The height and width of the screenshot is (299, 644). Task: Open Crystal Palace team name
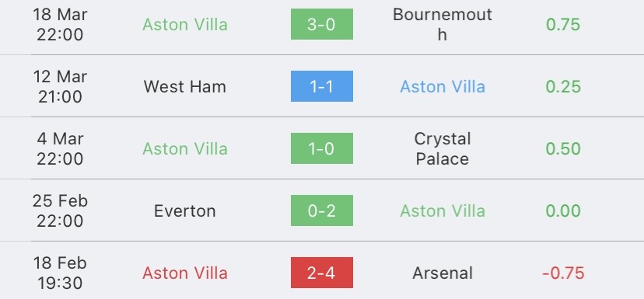click(443, 148)
